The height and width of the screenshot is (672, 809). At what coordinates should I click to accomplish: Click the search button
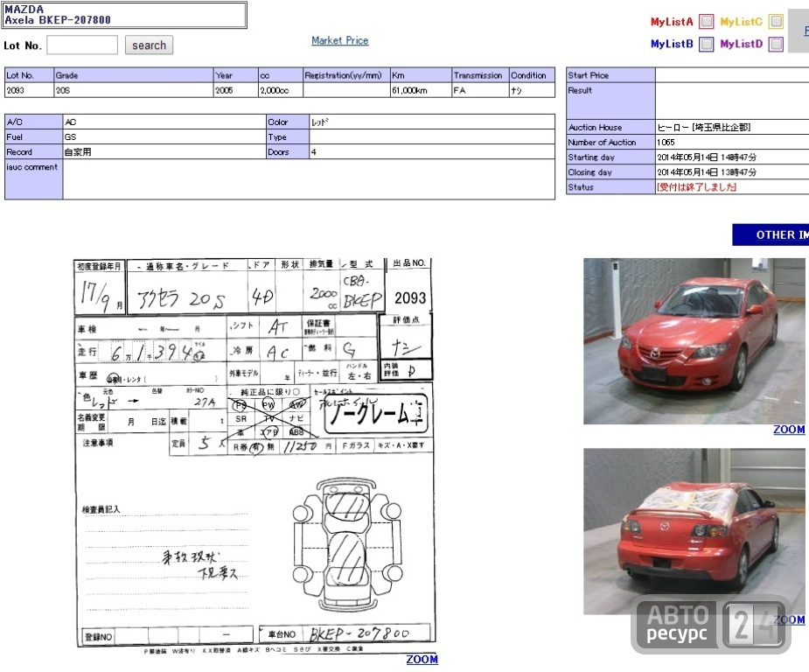[x=149, y=45]
